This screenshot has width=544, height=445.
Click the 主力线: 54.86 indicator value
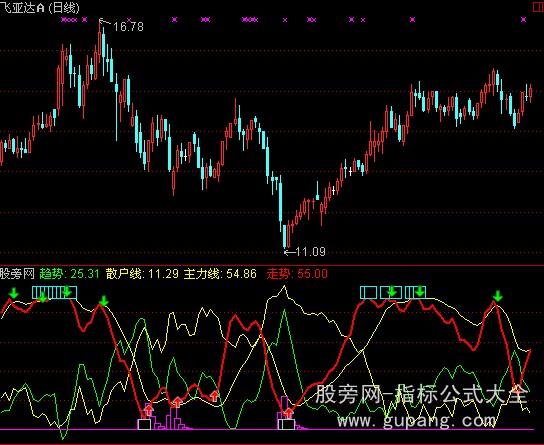click(220, 274)
